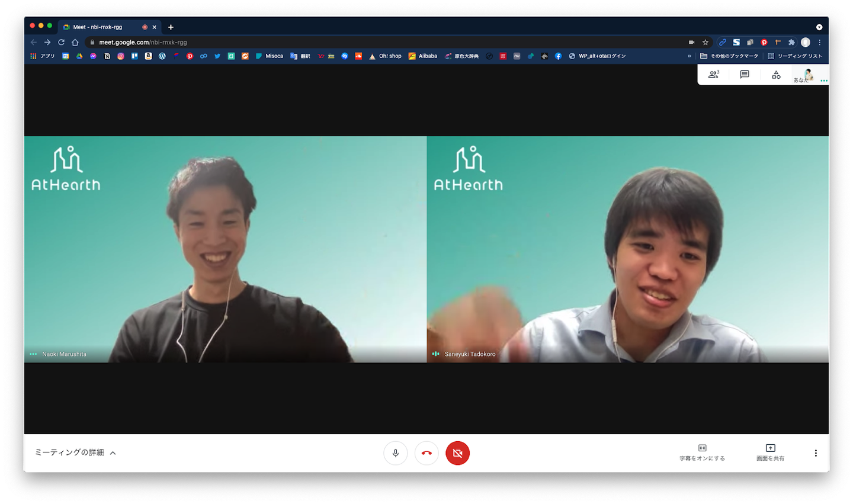The height and width of the screenshot is (504, 853).
Task: Open the Amazon bookmark
Action: (148, 56)
